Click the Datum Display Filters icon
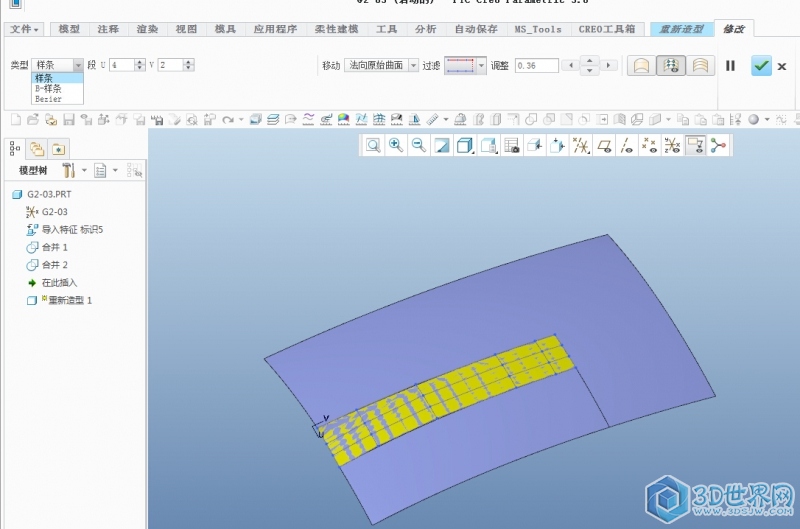The height and width of the screenshot is (529, 800). [x=581, y=146]
